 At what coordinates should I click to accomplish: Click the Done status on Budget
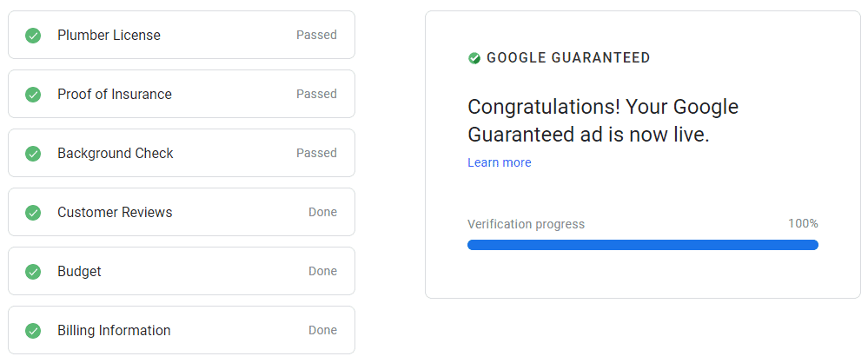point(322,272)
